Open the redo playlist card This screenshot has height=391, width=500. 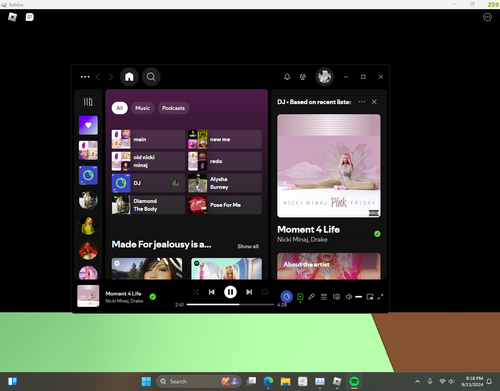click(225, 161)
